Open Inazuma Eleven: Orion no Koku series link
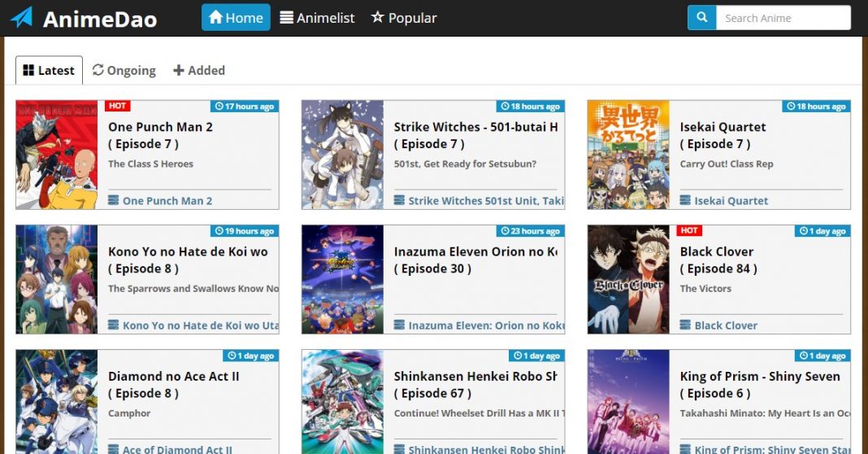 (486, 325)
